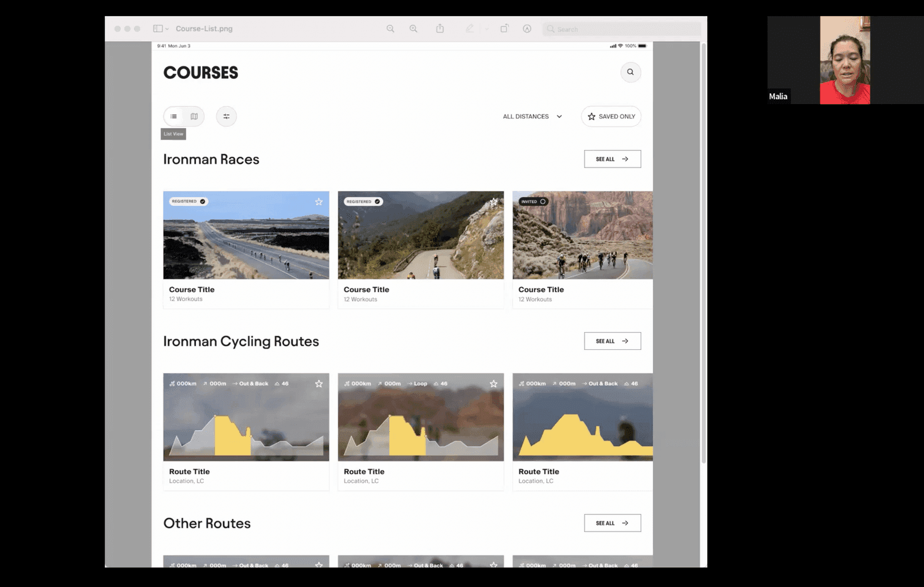This screenshot has width=924, height=587.
Task: Open the sidebar view options chevron
Action: point(167,29)
